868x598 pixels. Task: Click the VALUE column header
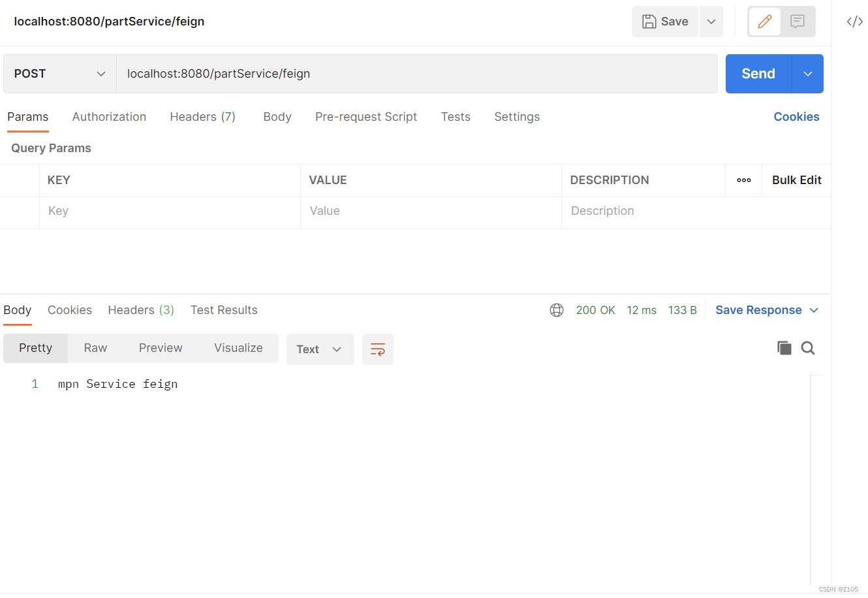point(328,180)
